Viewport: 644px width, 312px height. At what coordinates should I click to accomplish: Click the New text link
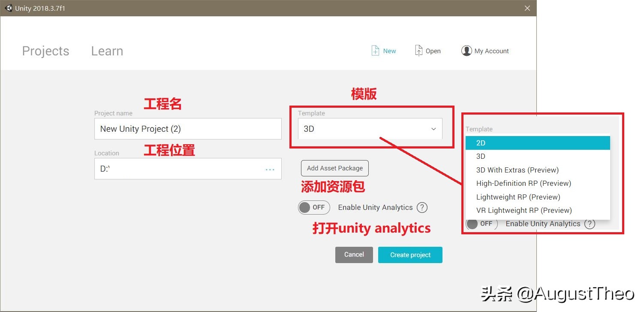click(x=389, y=51)
